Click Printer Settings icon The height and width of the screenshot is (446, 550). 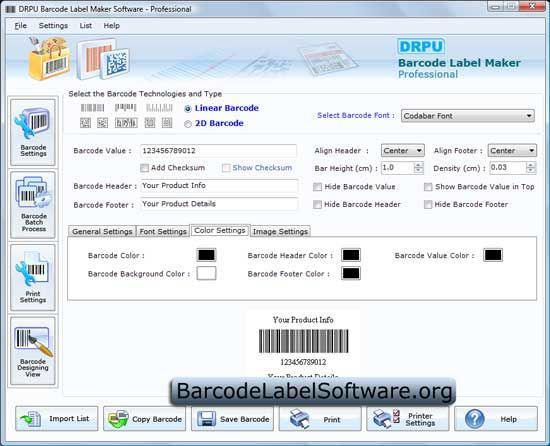coord(386,418)
